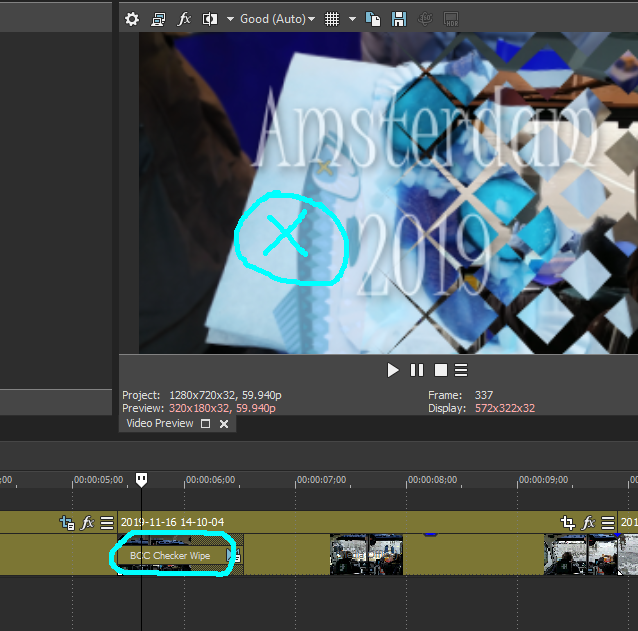Select clip titled 2019-11-16 14-10-04
Image resolution: width=638 pixels, height=631 pixels.
(173, 522)
